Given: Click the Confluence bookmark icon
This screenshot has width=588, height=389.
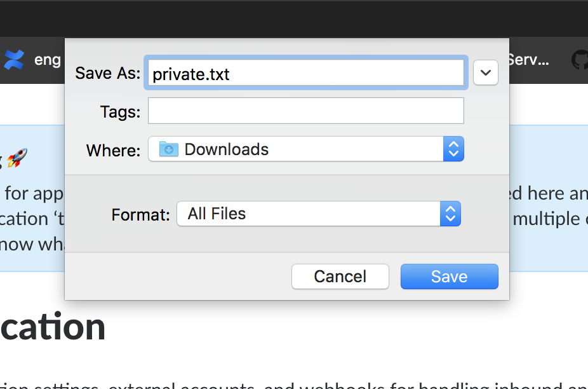Looking at the screenshot, I should 13,60.
